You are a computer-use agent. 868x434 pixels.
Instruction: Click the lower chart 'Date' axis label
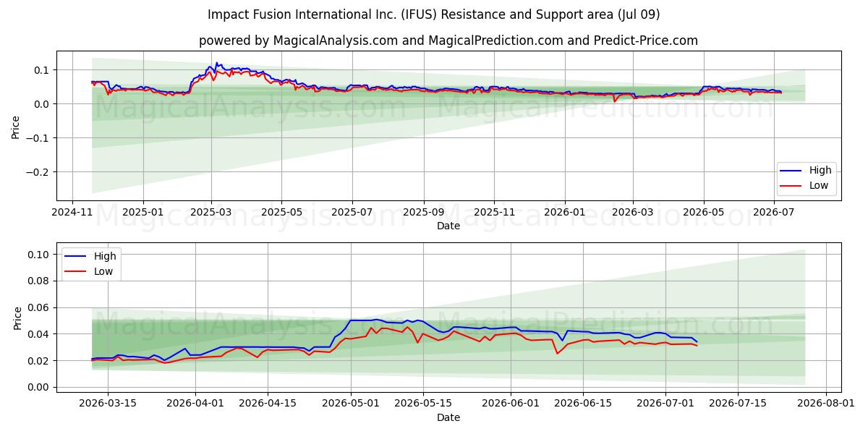(448, 417)
